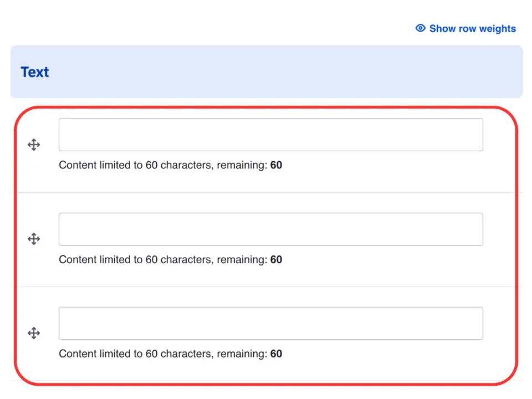Click the word Content under second field
532x399 pixels.
click(x=76, y=259)
